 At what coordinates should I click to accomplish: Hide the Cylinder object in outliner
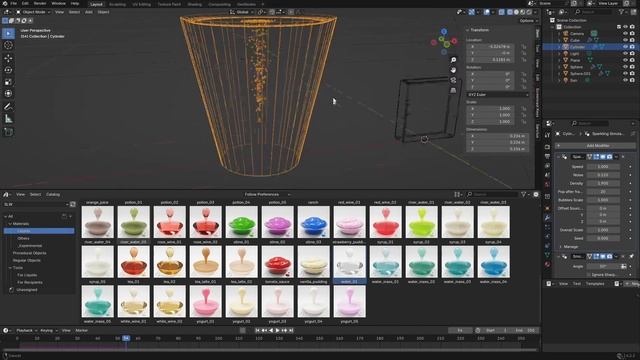(625, 47)
